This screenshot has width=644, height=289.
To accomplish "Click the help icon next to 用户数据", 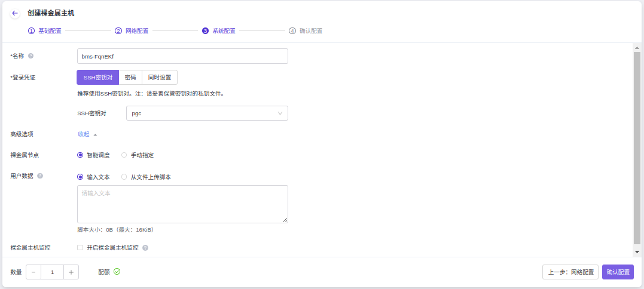I will coord(40,176).
